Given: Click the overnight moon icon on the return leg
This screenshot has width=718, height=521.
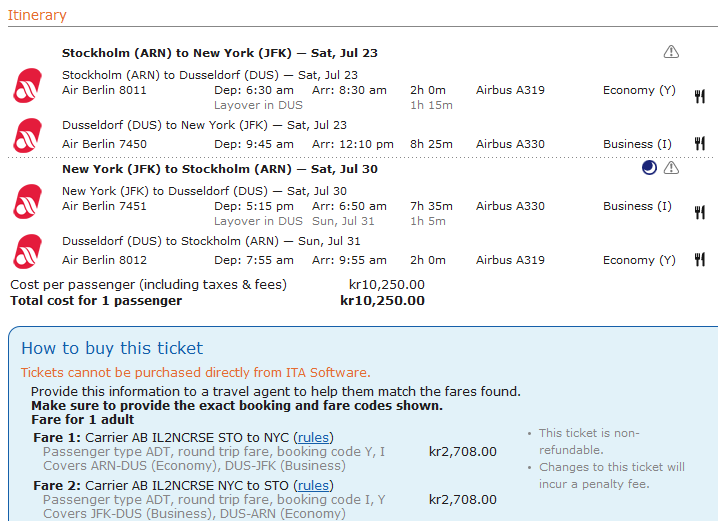Looking at the screenshot, I should (649, 168).
